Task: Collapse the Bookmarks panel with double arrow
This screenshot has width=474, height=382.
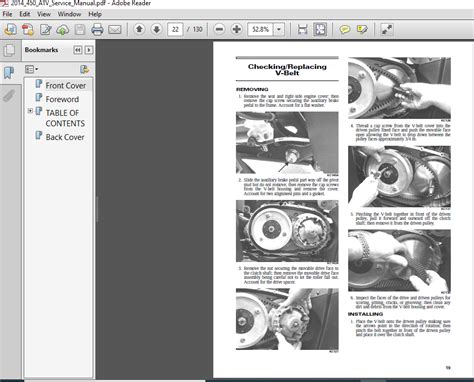Action: pos(78,50)
